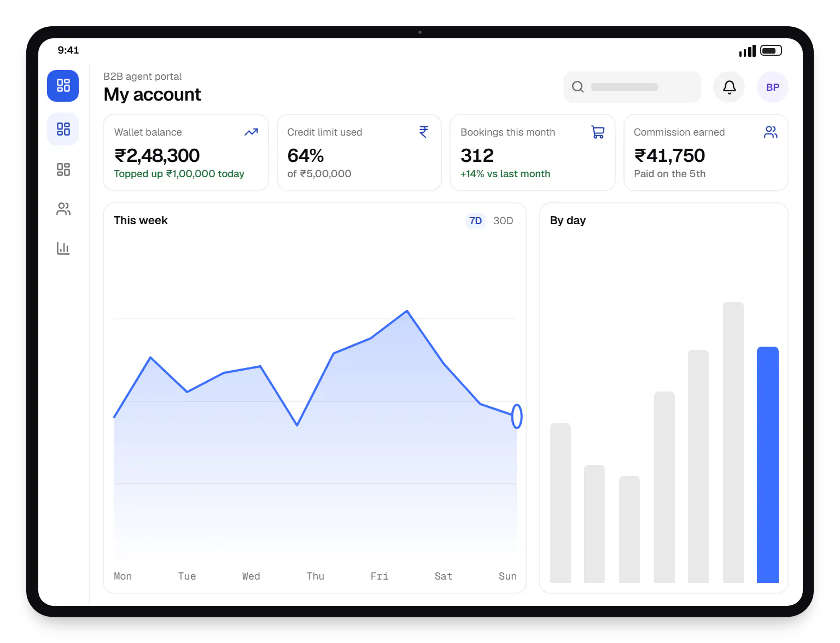
Task: Click the Mon label on the chart axis
Action: 122,576
